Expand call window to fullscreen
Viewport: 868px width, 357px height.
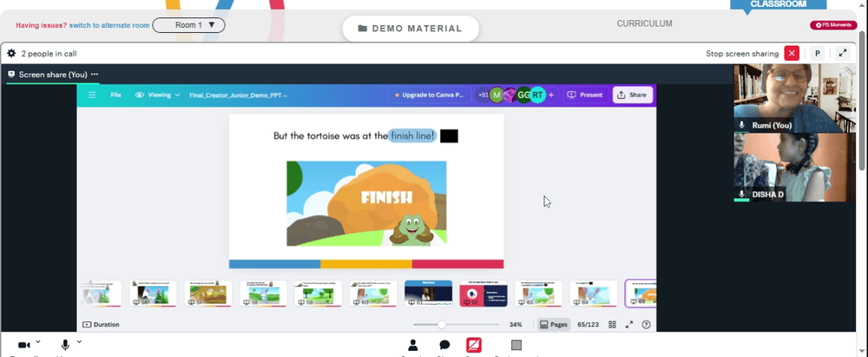tap(843, 54)
